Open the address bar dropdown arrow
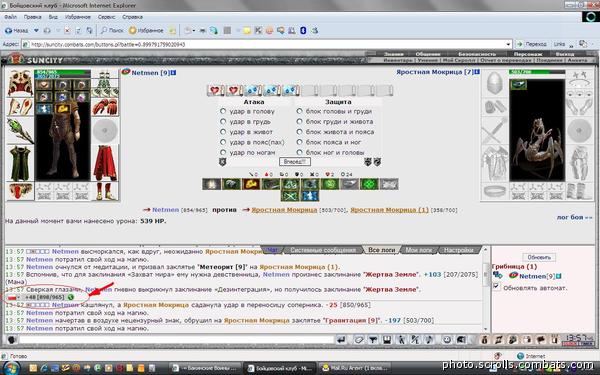The image size is (600, 375). (x=508, y=44)
